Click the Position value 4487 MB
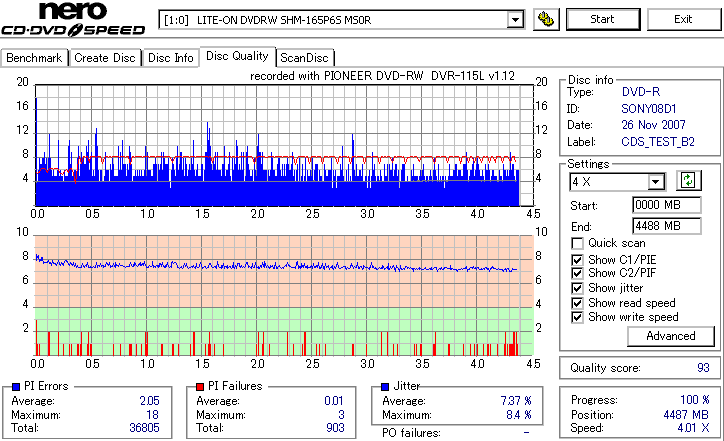The width and height of the screenshot is (724, 441). [686, 415]
